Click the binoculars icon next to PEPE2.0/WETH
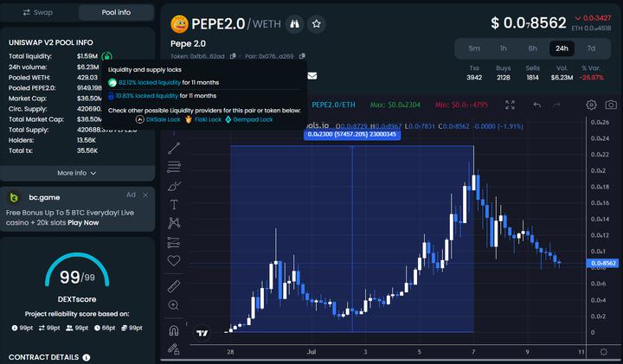Screen dimensions: 623x364 coord(294,24)
